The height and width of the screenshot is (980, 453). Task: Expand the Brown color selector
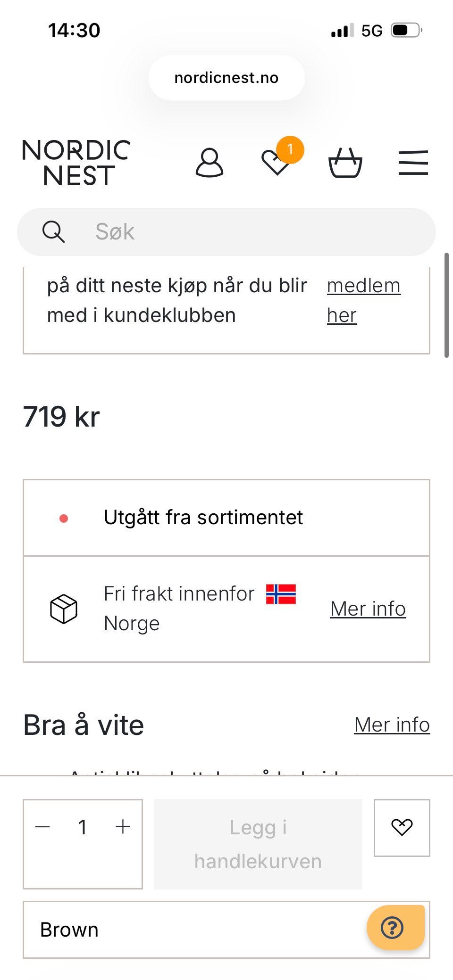click(226, 930)
